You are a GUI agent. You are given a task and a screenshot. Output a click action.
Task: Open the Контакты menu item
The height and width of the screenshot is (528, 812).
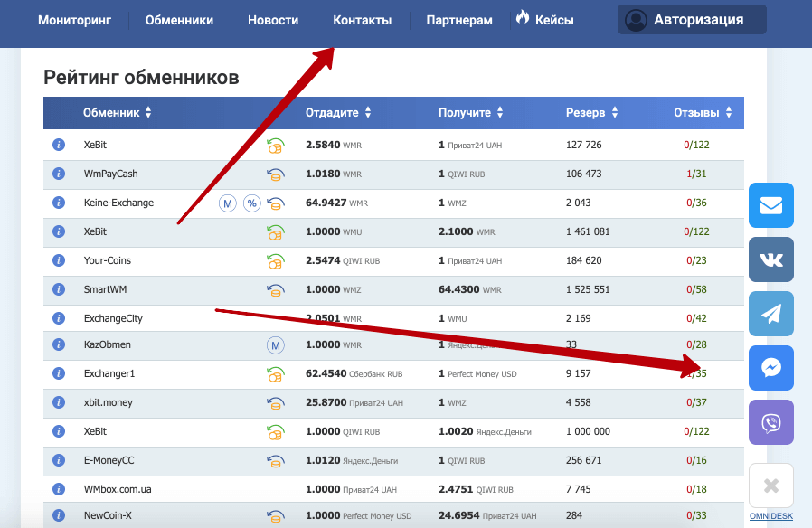pyautogui.click(x=362, y=20)
